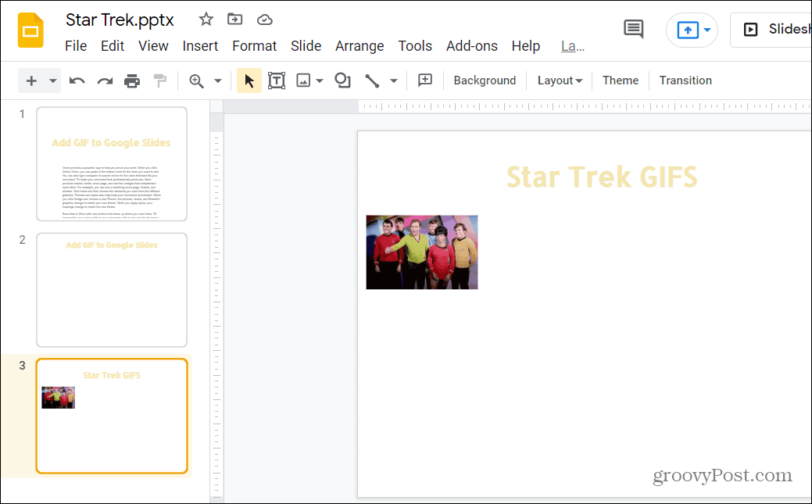Select the Shape tool

pos(342,80)
